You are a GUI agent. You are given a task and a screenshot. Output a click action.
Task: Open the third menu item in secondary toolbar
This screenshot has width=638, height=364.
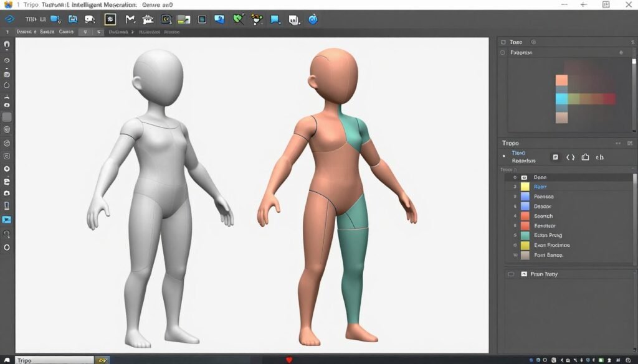pos(66,32)
